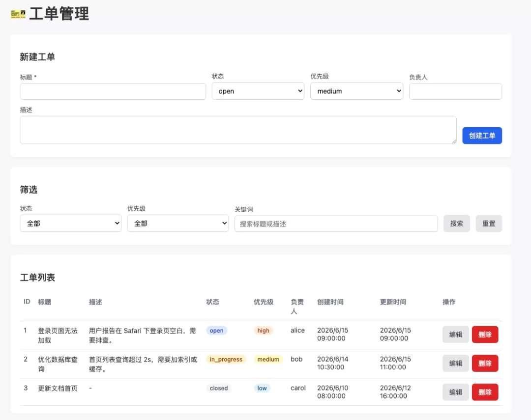Click the medium priority badge in table
The width and height of the screenshot is (531, 420).
click(x=268, y=359)
